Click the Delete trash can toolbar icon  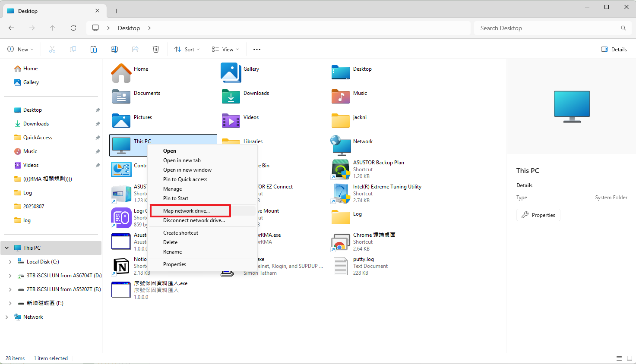tap(156, 50)
